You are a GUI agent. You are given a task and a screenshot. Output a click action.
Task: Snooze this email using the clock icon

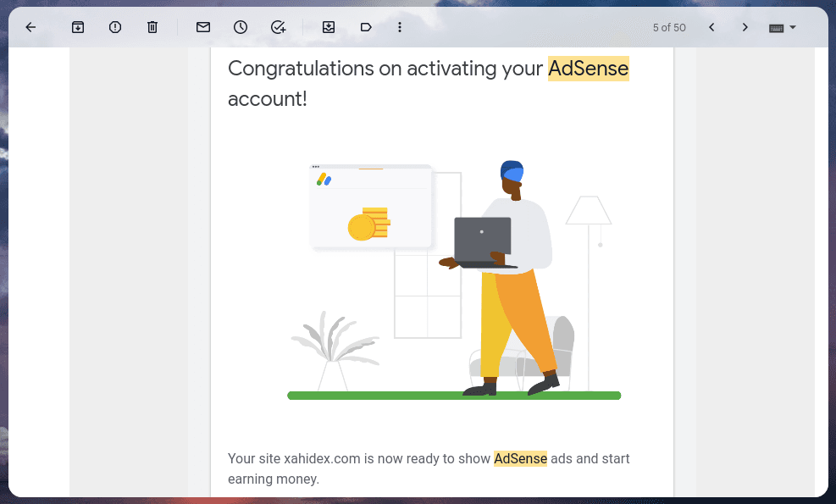point(241,27)
